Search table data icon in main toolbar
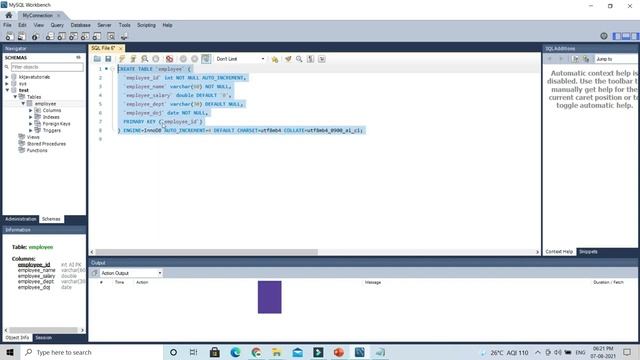This screenshot has height=360, width=640. (111, 37)
